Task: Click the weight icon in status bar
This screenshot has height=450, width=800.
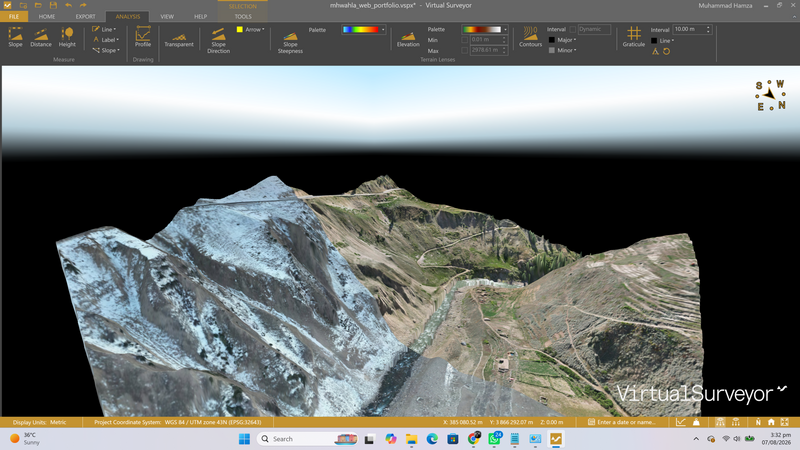Action: coord(696,422)
